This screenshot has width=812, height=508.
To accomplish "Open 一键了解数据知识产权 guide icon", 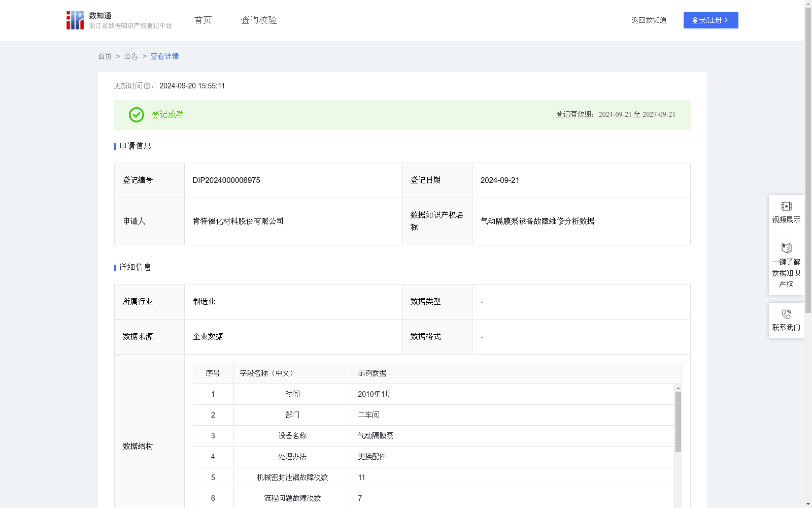I will 786,248.
